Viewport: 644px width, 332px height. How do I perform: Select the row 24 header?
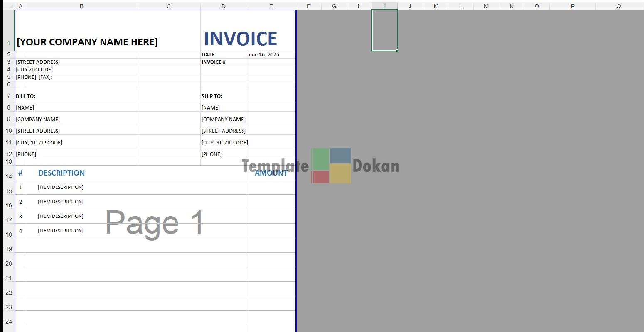pos(9,322)
